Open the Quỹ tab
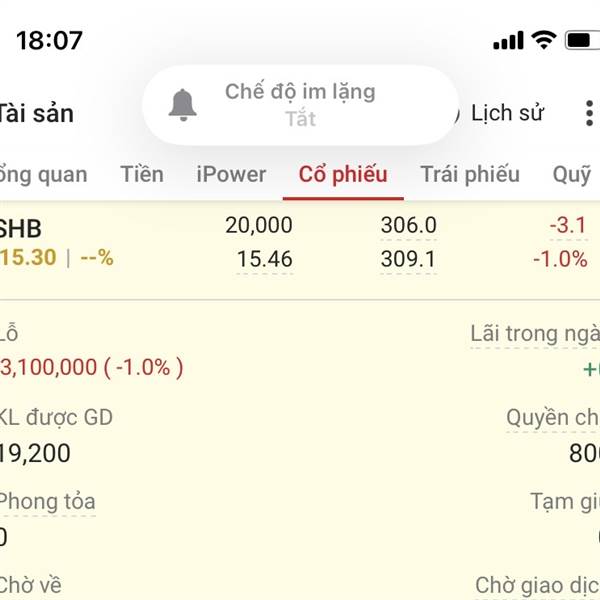 572,174
